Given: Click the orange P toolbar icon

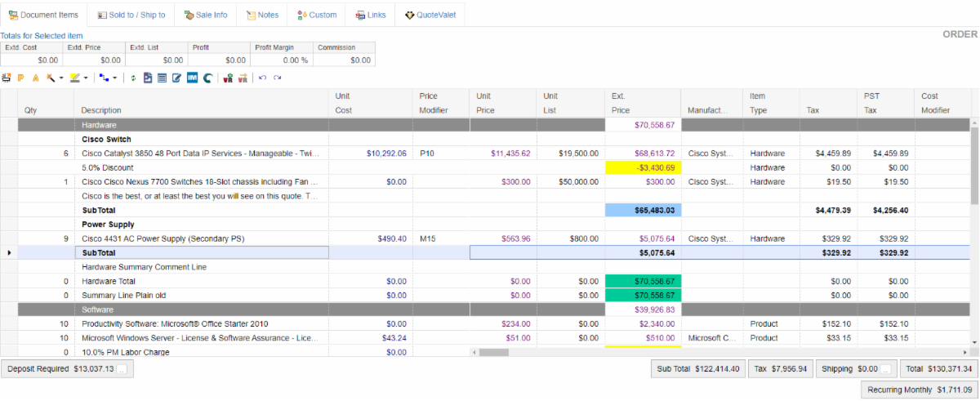Looking at the screenshot, I should click(20, 78).
